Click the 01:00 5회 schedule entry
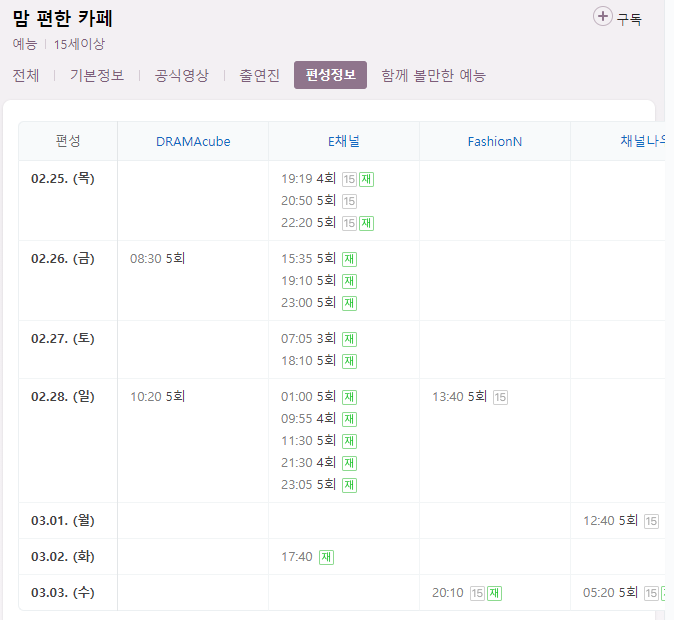This screenshot has width=674, height=620. (308, 396)
